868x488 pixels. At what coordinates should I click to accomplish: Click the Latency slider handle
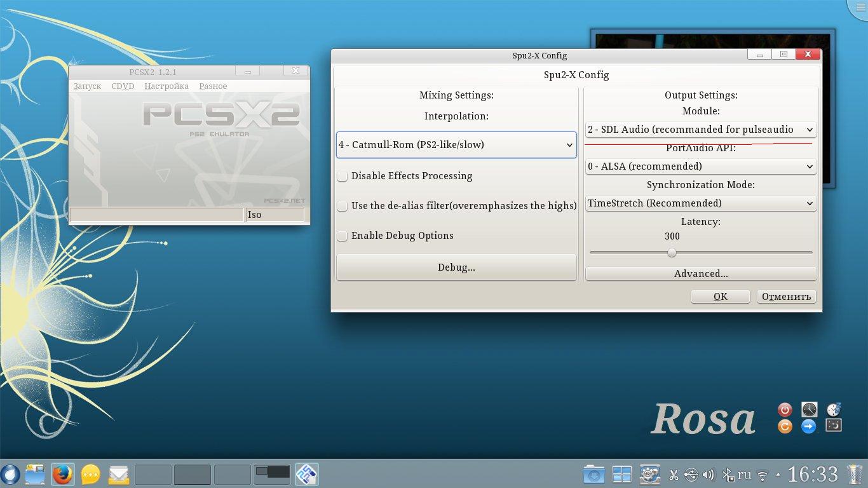pos(672,253)
